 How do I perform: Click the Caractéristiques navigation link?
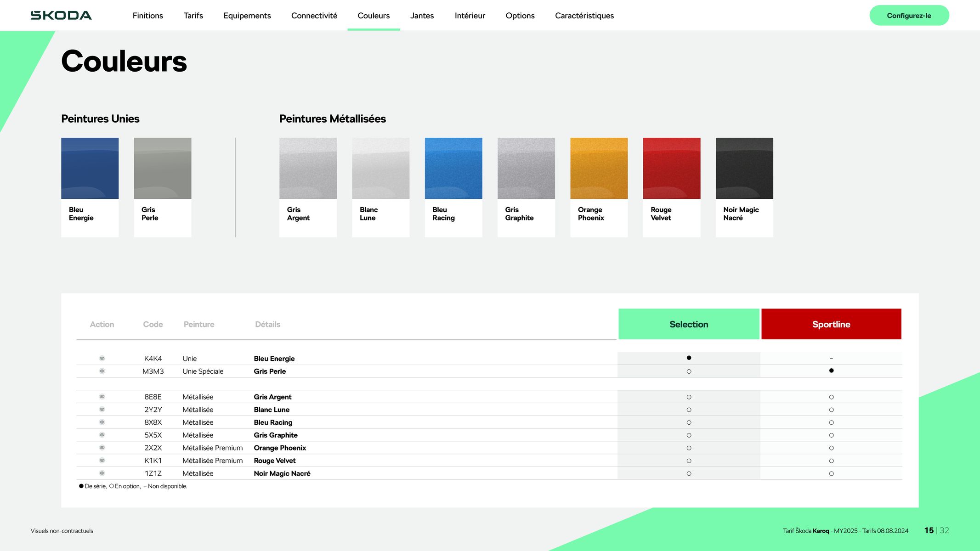(585, 16)
